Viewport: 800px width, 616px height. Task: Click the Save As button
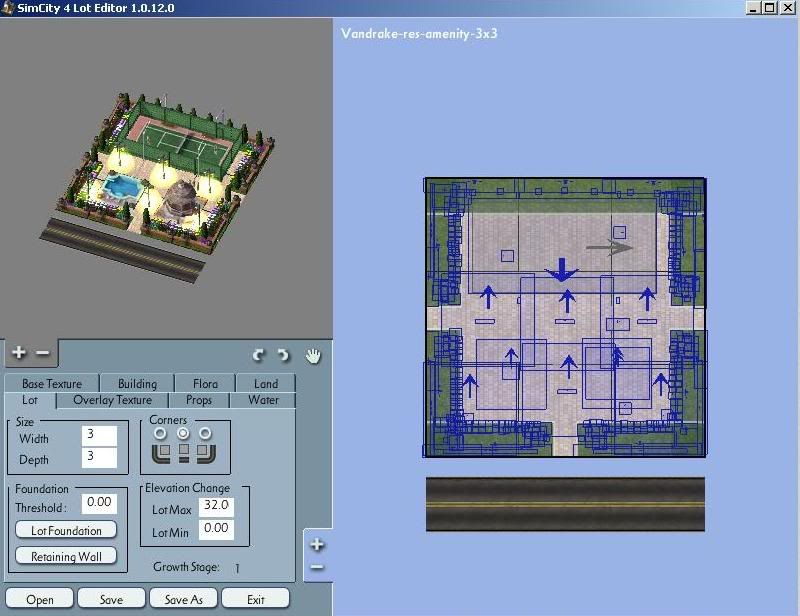(x=184, y=599)
